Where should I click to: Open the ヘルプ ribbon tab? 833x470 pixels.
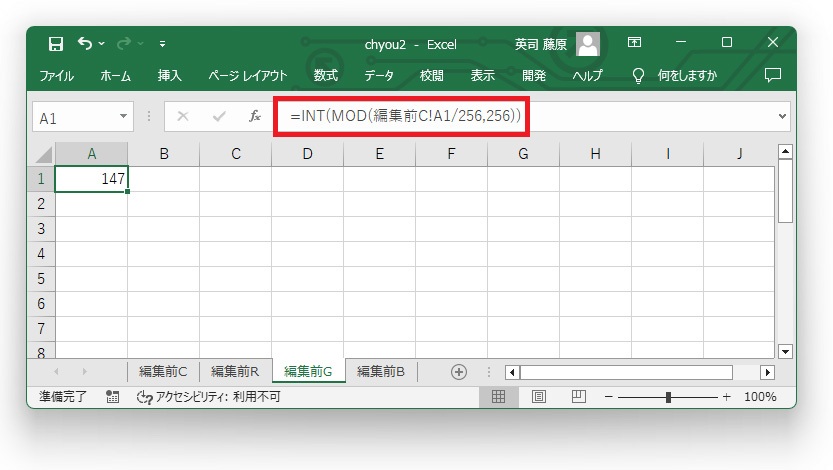click(588, 76)
